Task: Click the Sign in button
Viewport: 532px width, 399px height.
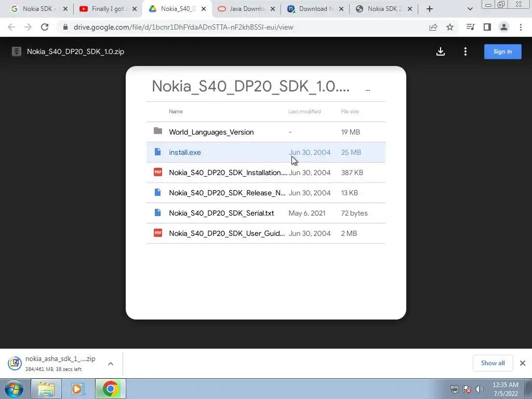Action: (x=502, y=51)
